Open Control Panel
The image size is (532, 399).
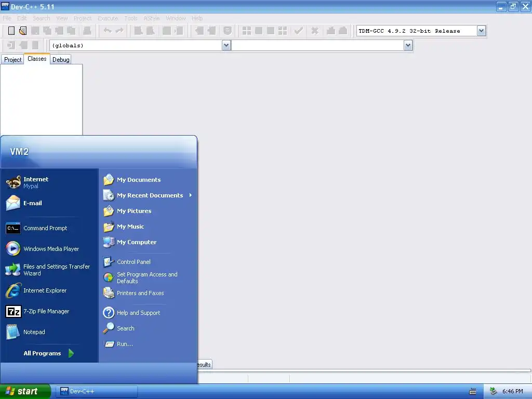148,262
